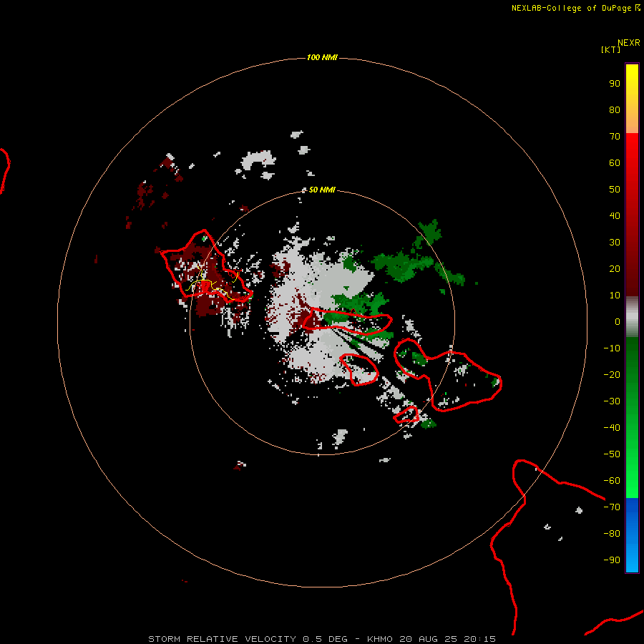Click the -80 value on velocity scale

point(612,534)
